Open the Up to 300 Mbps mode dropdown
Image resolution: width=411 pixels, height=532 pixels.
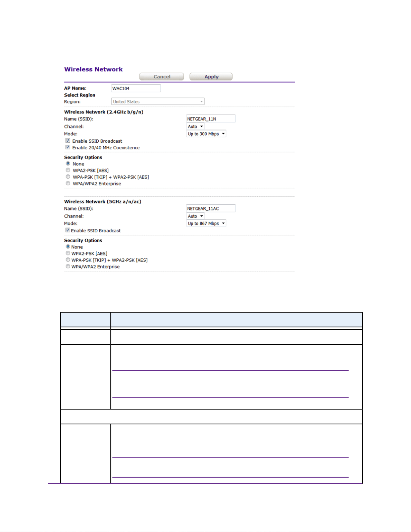[x=206, y=134]
